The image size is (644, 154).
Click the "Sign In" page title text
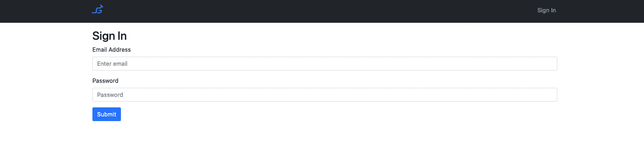pos(109,36)
